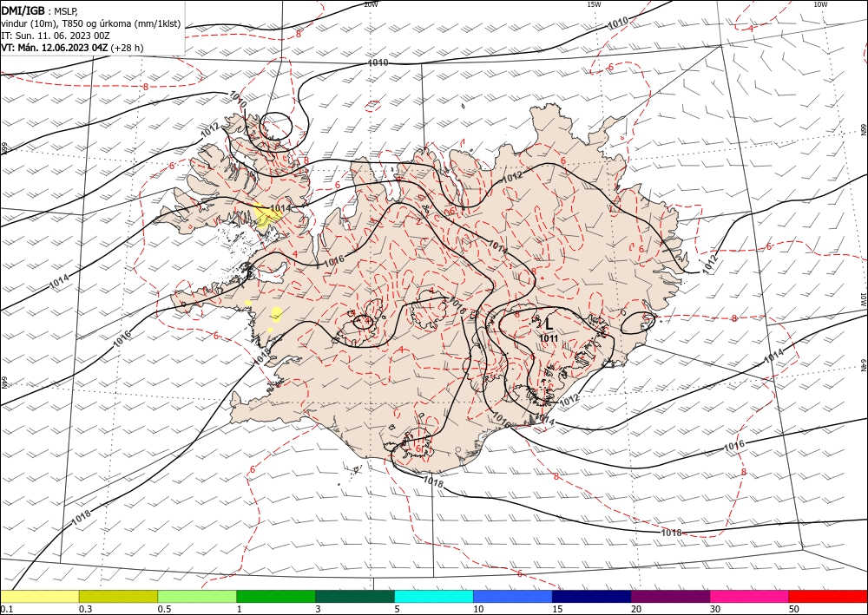Click the 'L' low pressure marker

point(549,324)
